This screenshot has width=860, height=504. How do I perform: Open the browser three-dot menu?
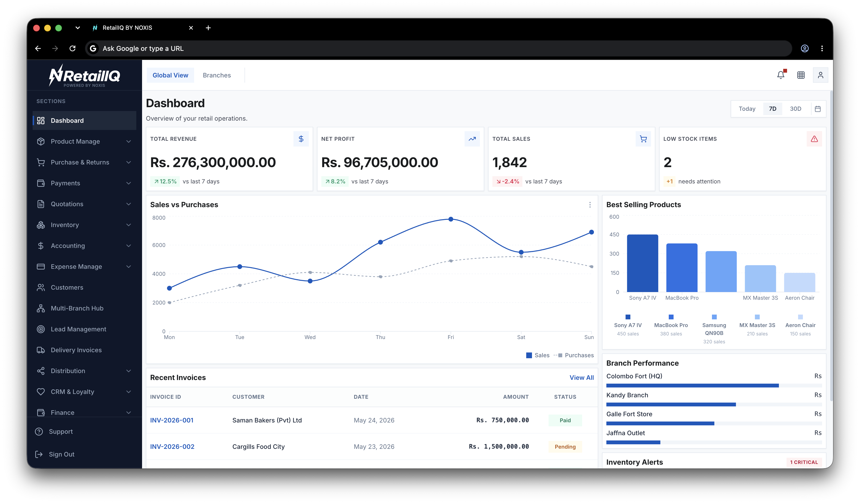(x=822, y=48)
